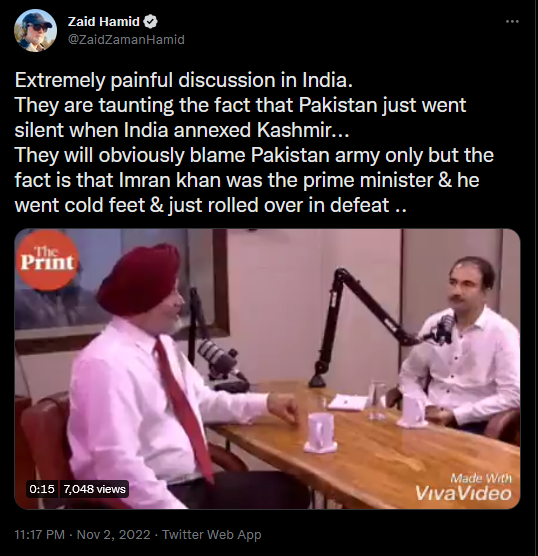Click The Print logo in video
This screenshot has height=556, width=538.
click(x=47, y=261)
